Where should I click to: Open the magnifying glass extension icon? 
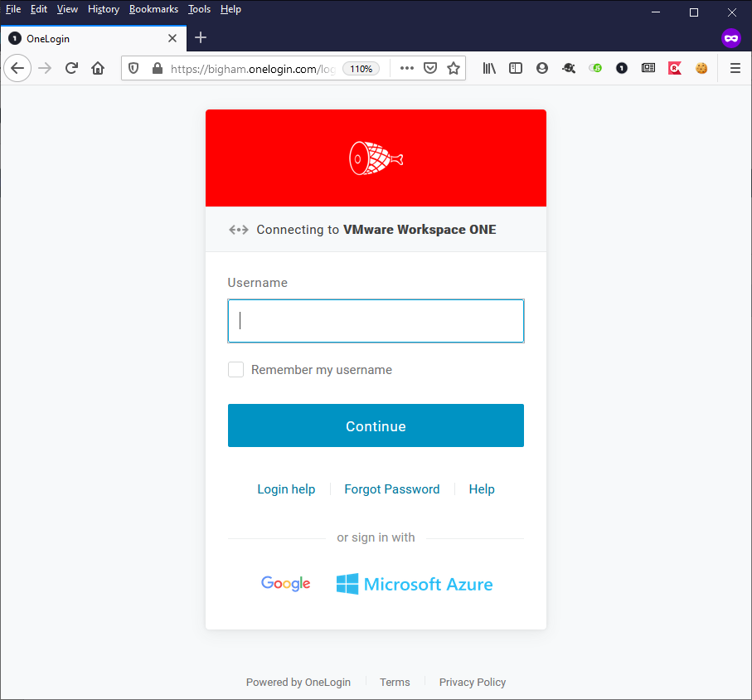tap(569, 67)
